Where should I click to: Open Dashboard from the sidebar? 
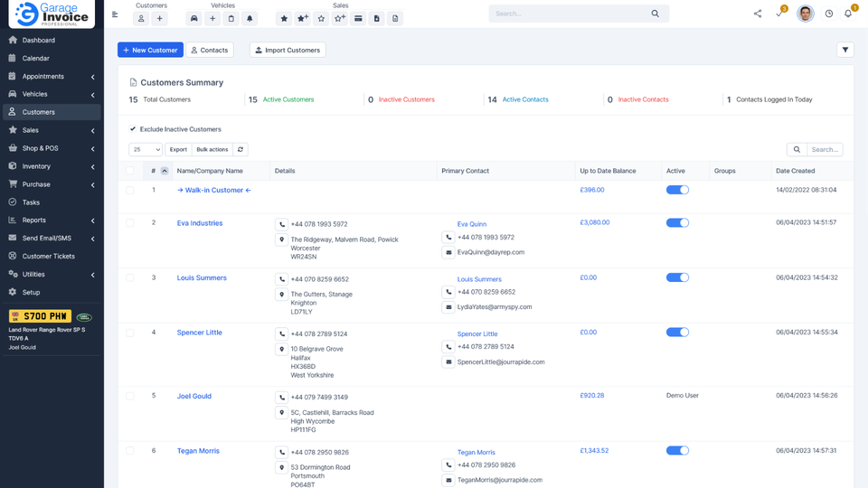point(38,41)
